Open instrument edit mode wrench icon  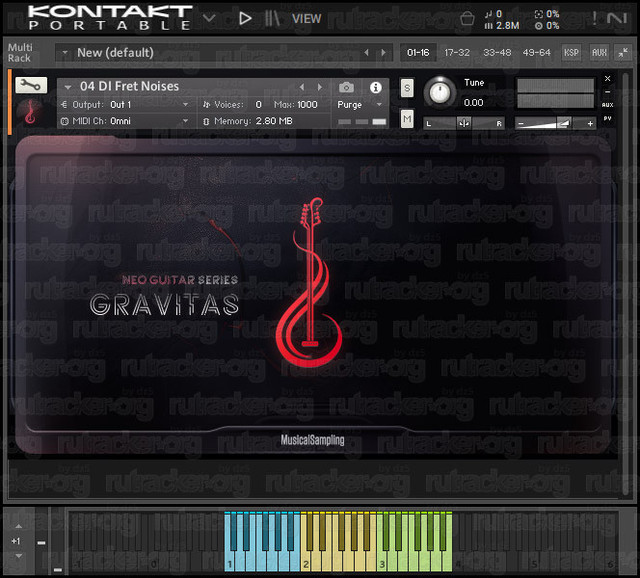[x=31, y=85]
